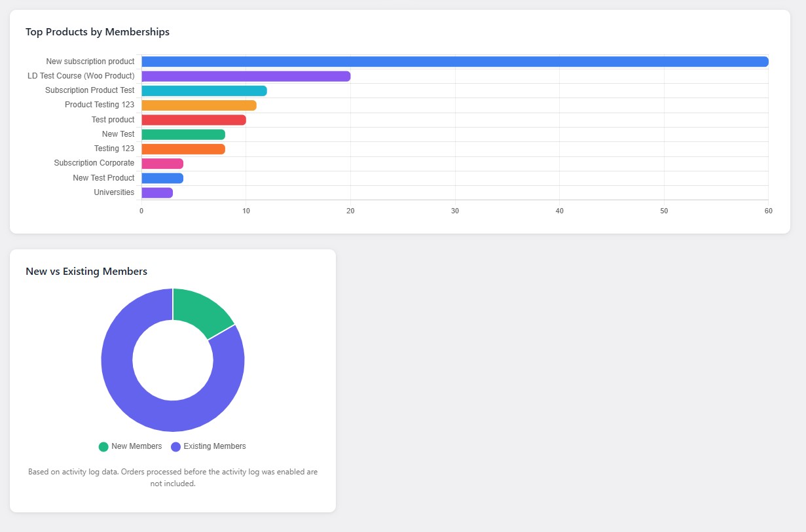Click the purple LD Test Course bar
806x532 pixels.
246,76
